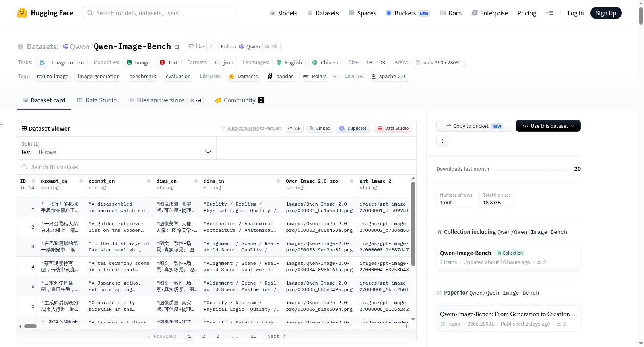Select the Chinese language tag

pos(326,62)
